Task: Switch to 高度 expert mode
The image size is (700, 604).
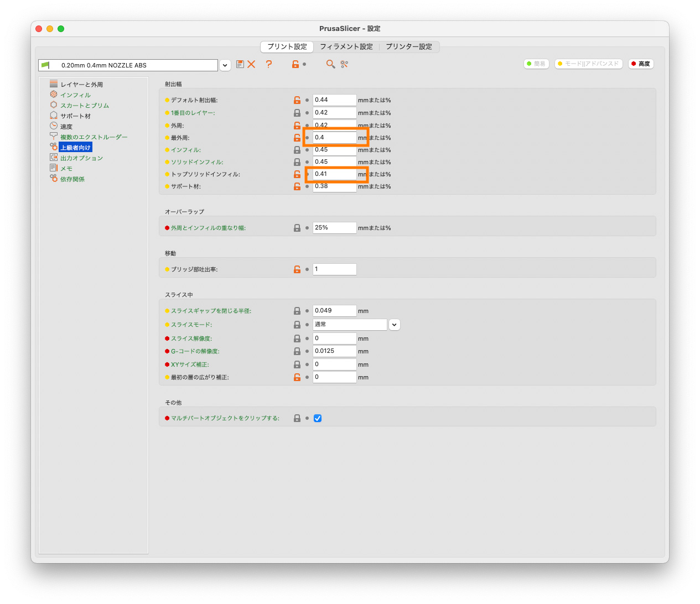Action: pyautogui.click(x=641, y=64)
